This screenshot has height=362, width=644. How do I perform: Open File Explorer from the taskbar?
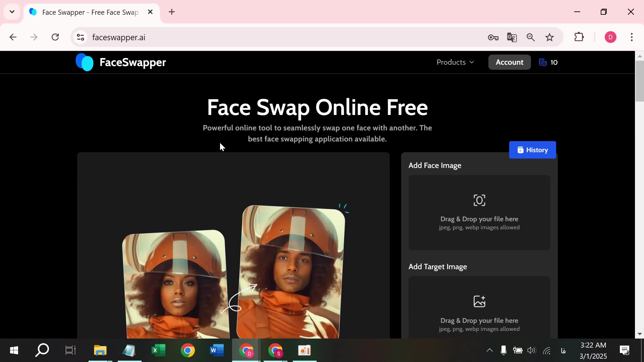click(100, 351)
